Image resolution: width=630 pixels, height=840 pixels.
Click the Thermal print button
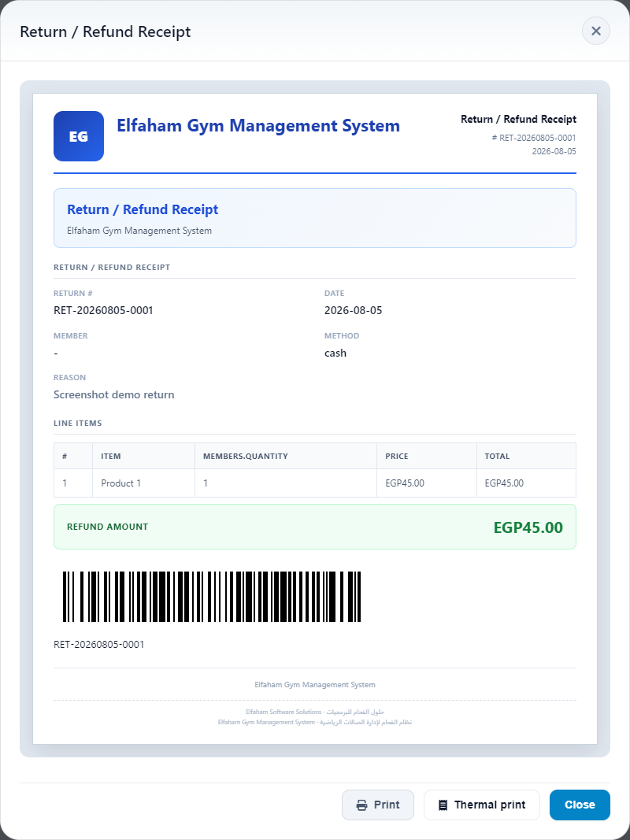pyautogui.click(x=482, y=805)
